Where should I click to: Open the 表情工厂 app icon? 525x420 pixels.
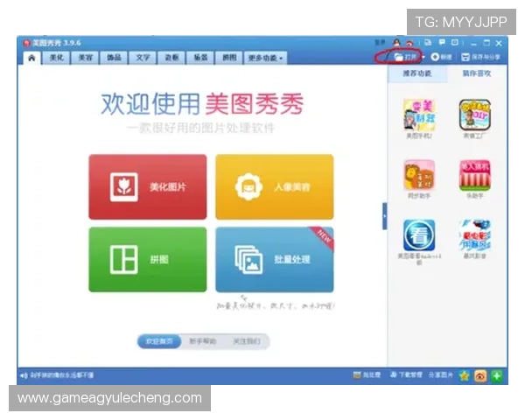tap(475, 115)
